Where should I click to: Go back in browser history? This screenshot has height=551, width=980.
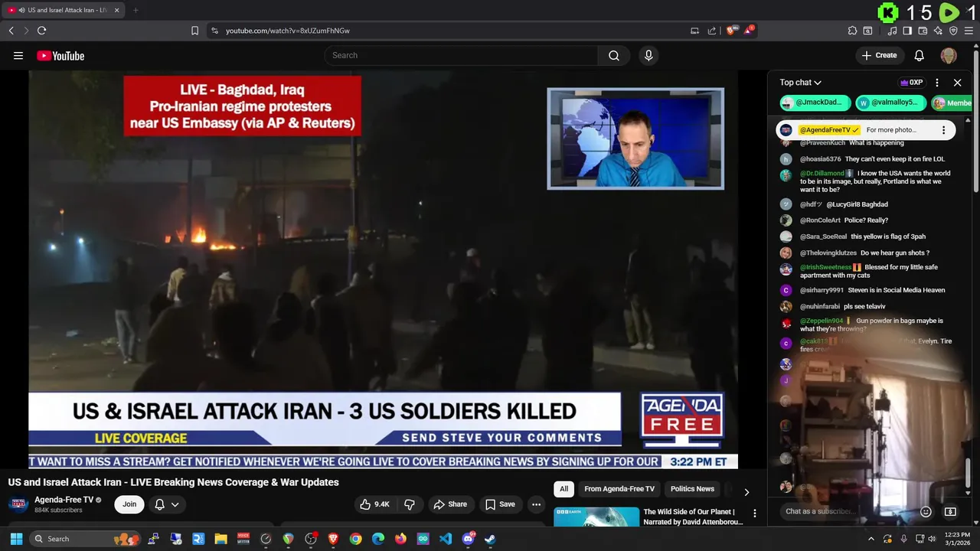11,31
